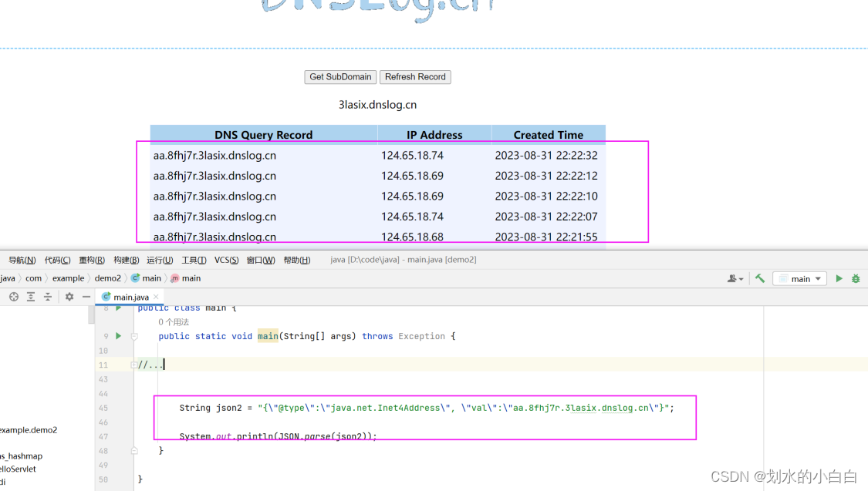
Task: Click the example breadcrumb
Action: [68, 278]
